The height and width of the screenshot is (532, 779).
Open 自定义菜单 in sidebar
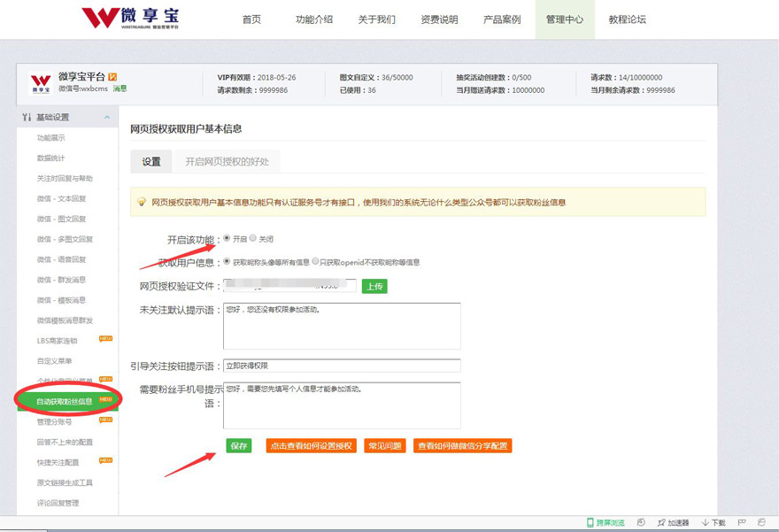[54, 361]
